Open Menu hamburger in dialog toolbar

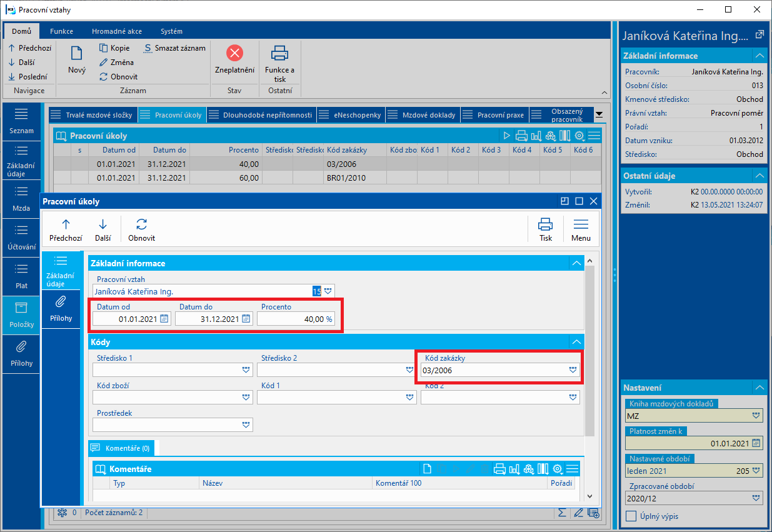581,224
